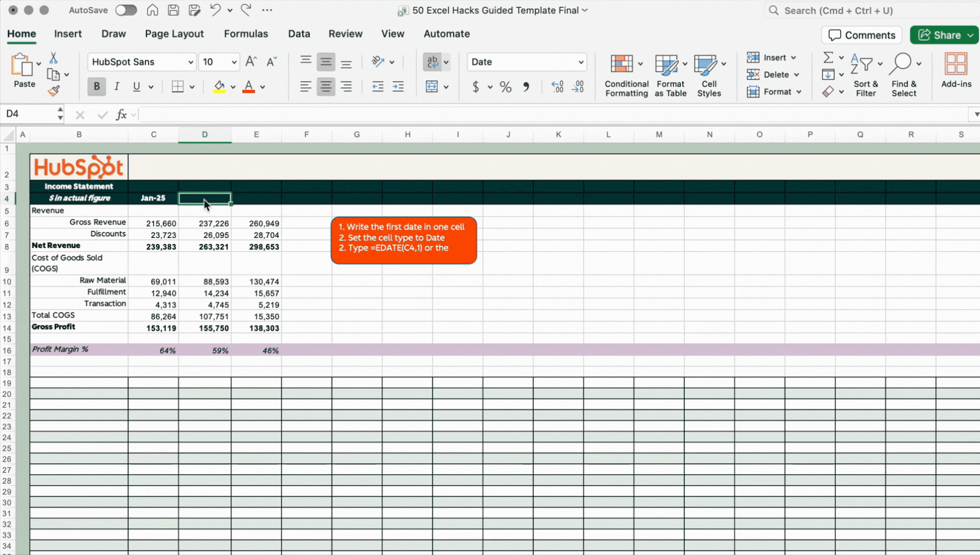Open the Add-ins panel
980x555 pixels.
956,64
